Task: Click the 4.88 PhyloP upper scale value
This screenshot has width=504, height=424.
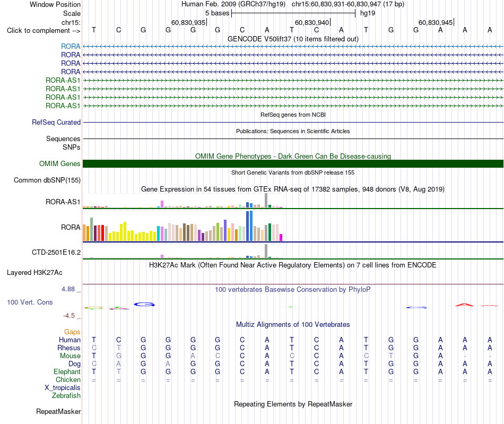Action: coord(68,289)
